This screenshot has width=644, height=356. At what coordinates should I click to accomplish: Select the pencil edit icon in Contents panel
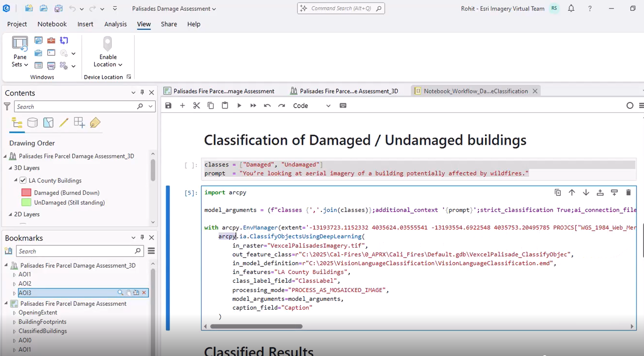[x=64, y=123]
